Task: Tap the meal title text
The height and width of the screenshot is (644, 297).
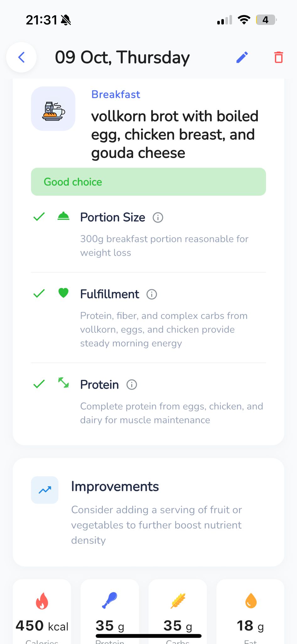Action: [x=175, y=135]
